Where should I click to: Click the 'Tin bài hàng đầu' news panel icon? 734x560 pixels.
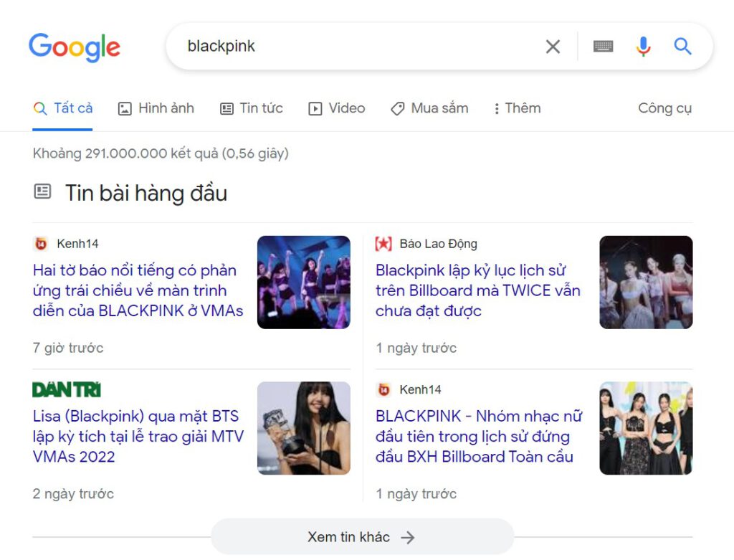click(x=42, y=191)
